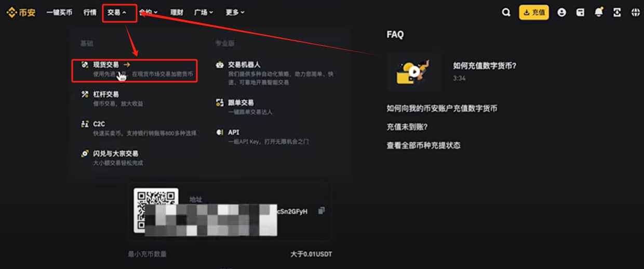Open the wallet icon in header

[x=580, y=12]
